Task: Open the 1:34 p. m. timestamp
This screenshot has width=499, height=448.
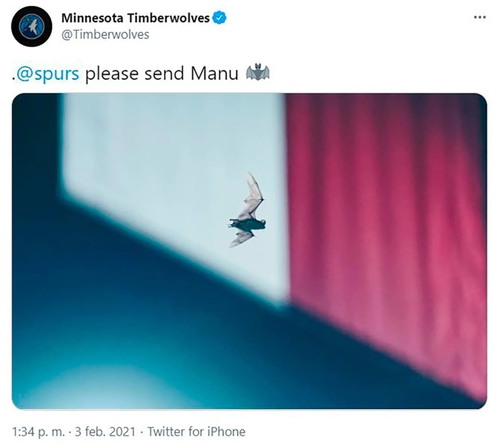Action: pos(38,432)
